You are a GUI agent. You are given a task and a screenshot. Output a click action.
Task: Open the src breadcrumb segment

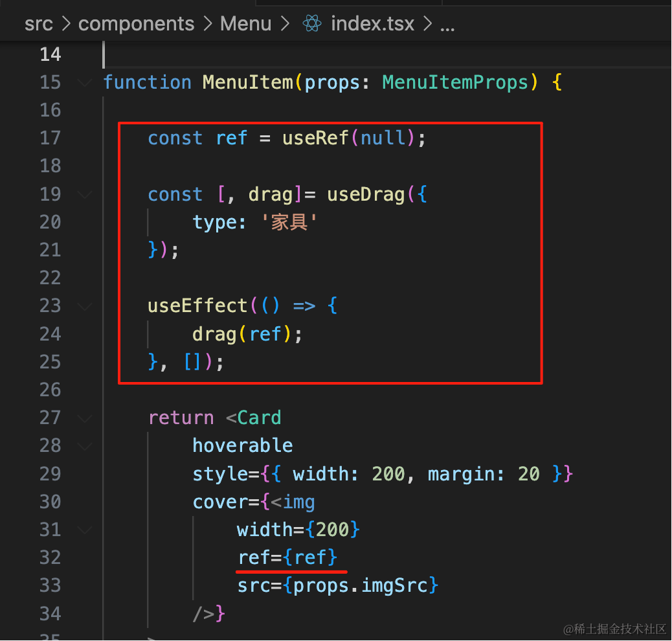click(39, 23)
